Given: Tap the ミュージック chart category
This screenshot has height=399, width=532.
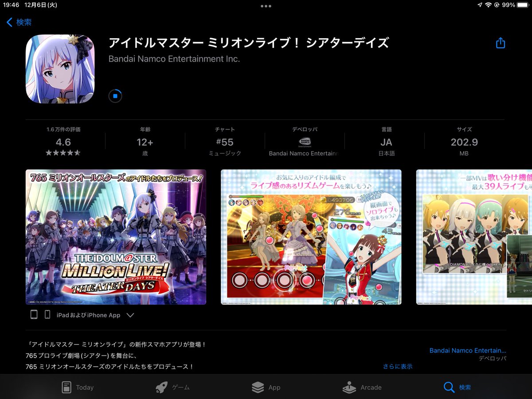Looking at the screenshot, I should click(x=225, y=153).
